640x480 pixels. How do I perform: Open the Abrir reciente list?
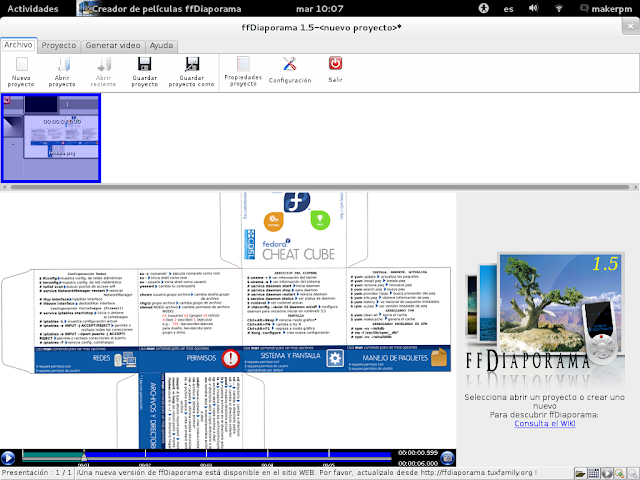[103, 72]
